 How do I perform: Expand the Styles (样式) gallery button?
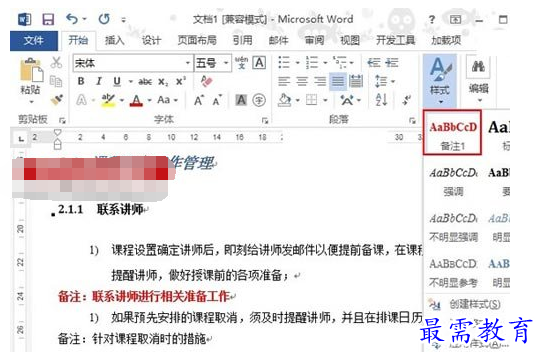(440, 80)
